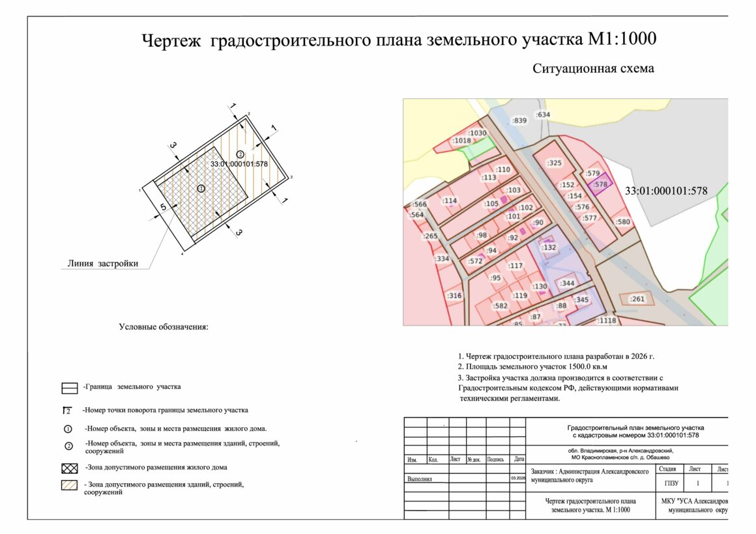Viewport: 756px width, 534px height.
Task: Select the circled 1 legend symbol
Action: [67, 429]
